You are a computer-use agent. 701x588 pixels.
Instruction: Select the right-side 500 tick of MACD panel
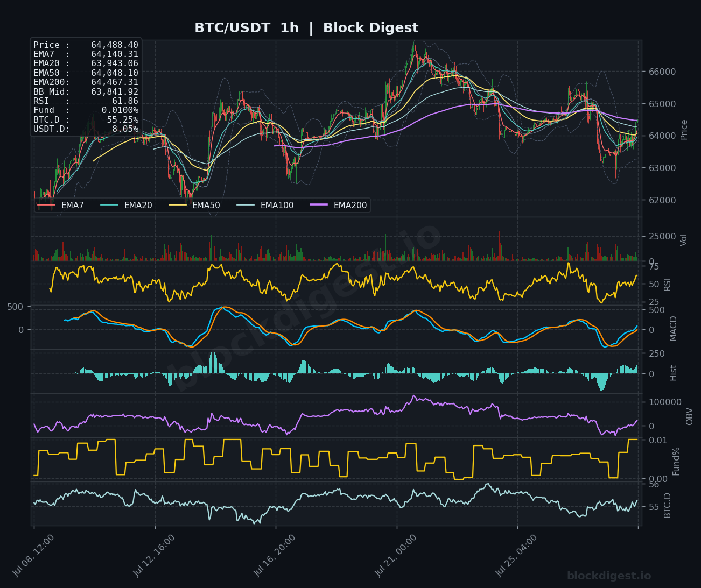coord(656,310)
